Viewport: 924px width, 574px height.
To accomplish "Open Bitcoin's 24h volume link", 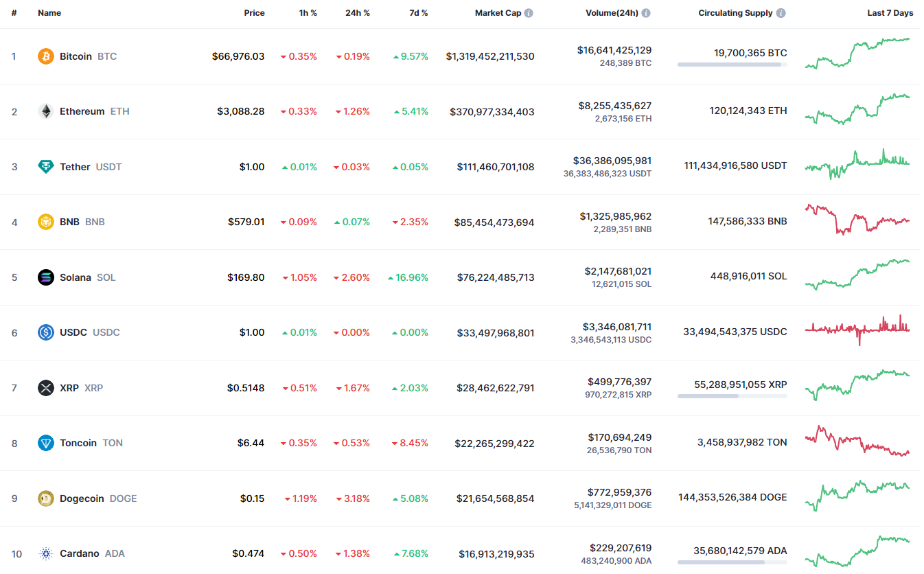I will 614,50.
